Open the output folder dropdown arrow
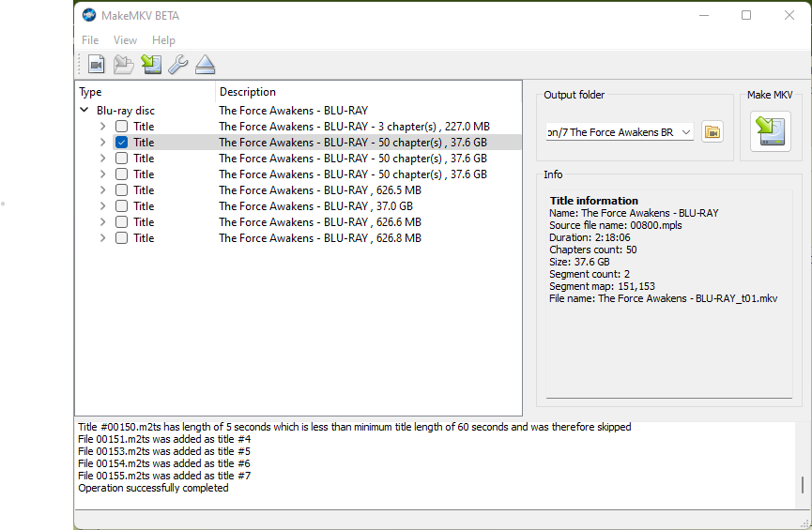 click(x=686, y=132)
